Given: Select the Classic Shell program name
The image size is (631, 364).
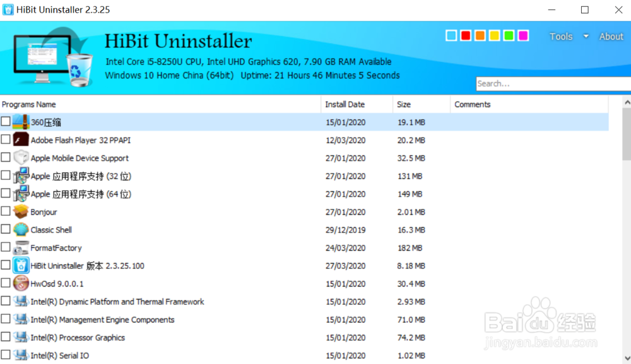Looking at the screenshot, I should point(51,230).
